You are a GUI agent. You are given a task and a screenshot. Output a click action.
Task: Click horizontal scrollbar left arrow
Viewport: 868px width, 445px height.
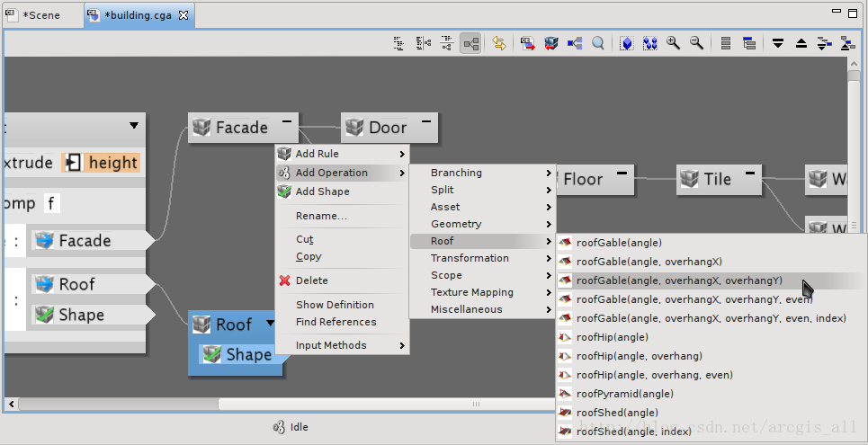click(x=12, y=404)
